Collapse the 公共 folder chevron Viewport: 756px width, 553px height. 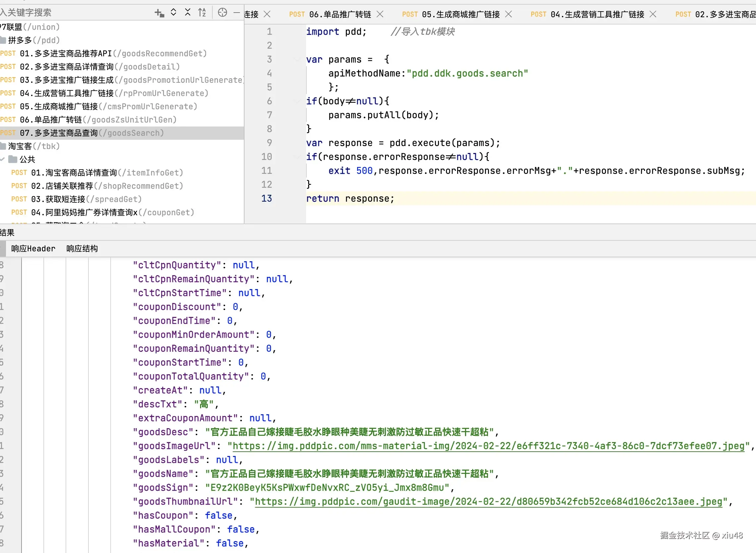3,159
